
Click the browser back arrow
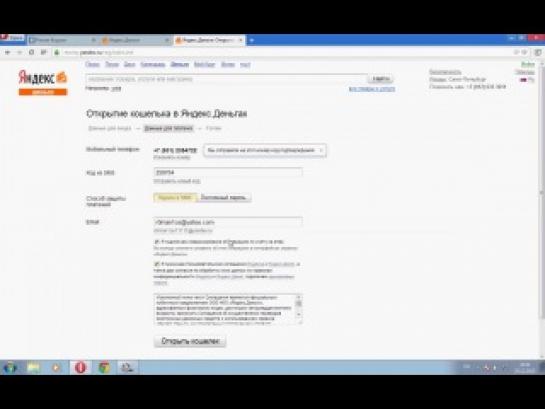click(x=8, y=52)
